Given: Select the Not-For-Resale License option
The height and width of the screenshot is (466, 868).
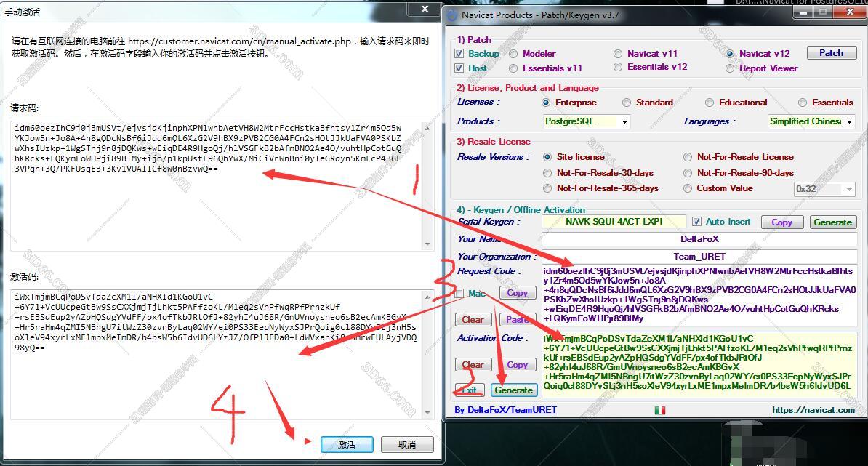Looking at the screenshot, I should [x=688, y=157].
